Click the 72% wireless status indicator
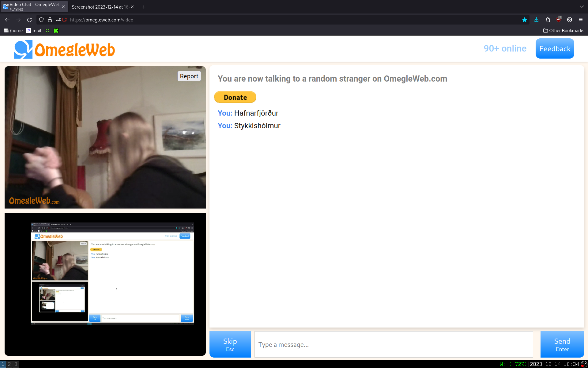This screenshot has width=588, height=368. pyautogui.click(x=513, y=364)
